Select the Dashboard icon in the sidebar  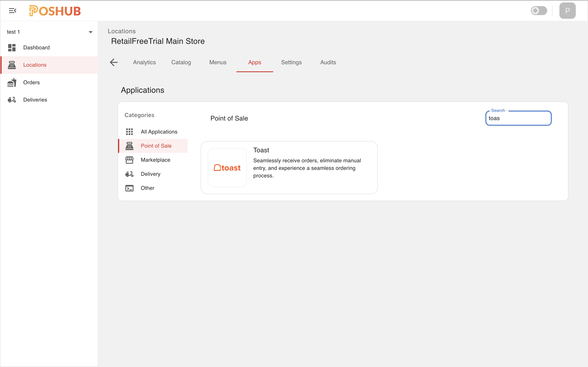[x=11, y=48]
